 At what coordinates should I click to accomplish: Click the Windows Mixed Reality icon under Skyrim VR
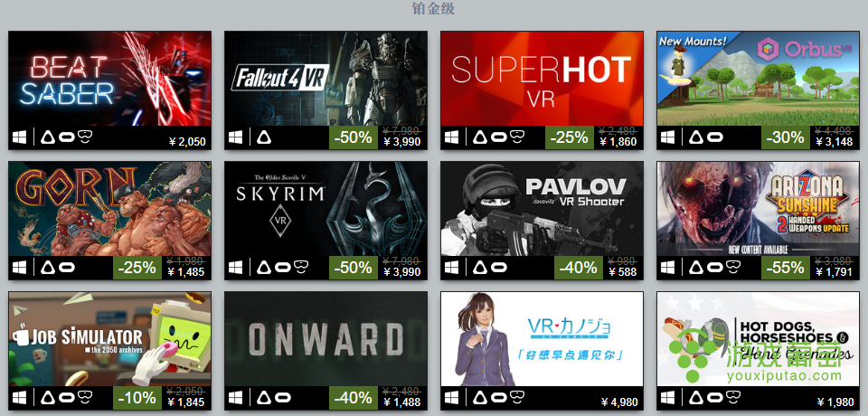tap(301, 268)
